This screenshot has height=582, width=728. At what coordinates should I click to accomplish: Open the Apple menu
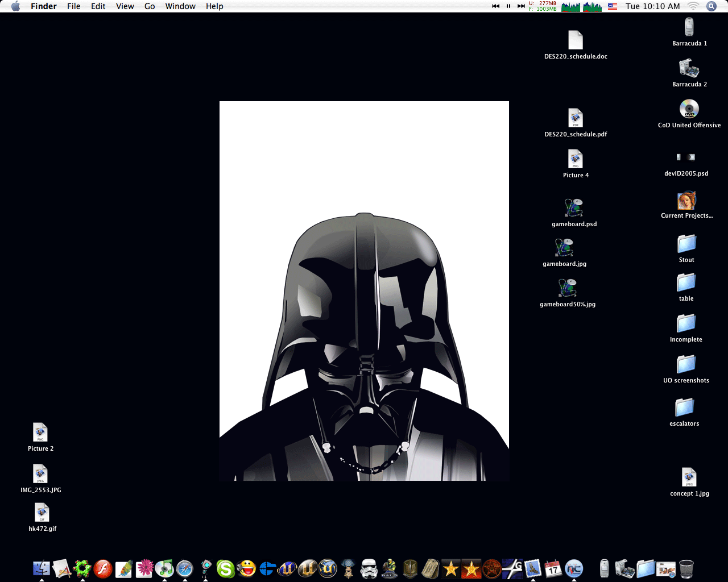(15, 6)
